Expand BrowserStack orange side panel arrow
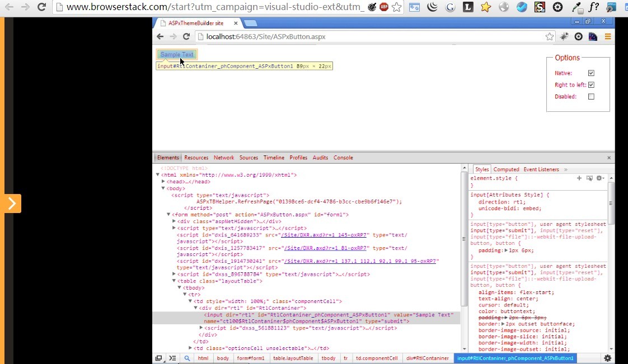628x364 pixels. [12, 203]
